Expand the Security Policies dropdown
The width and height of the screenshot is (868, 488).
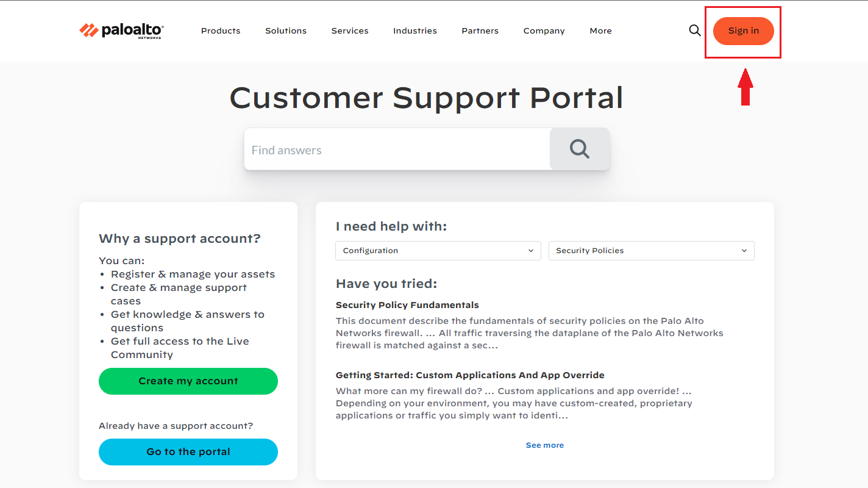click(x=651, y=251)
